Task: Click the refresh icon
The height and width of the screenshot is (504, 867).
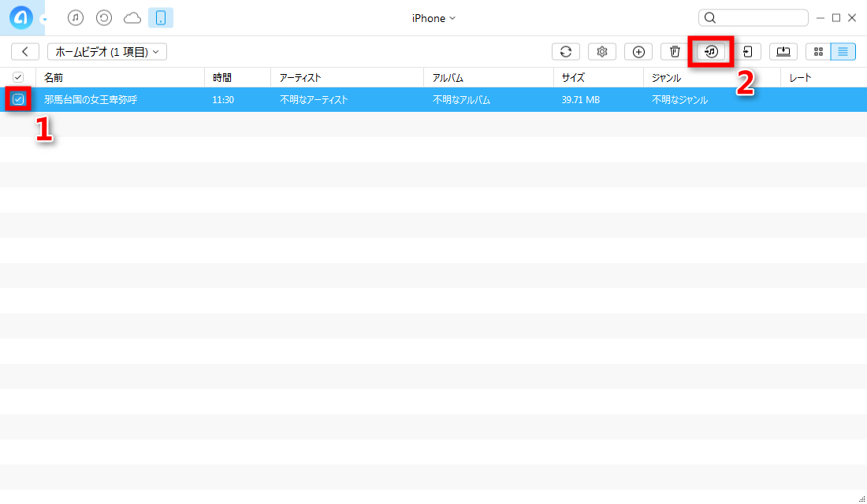Action: tap(566, 51)
